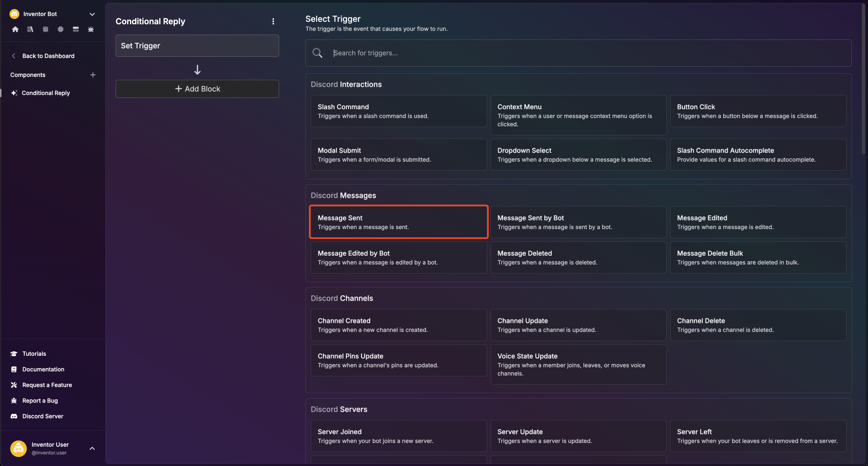Click the Set Trigger block

[197, 46]
